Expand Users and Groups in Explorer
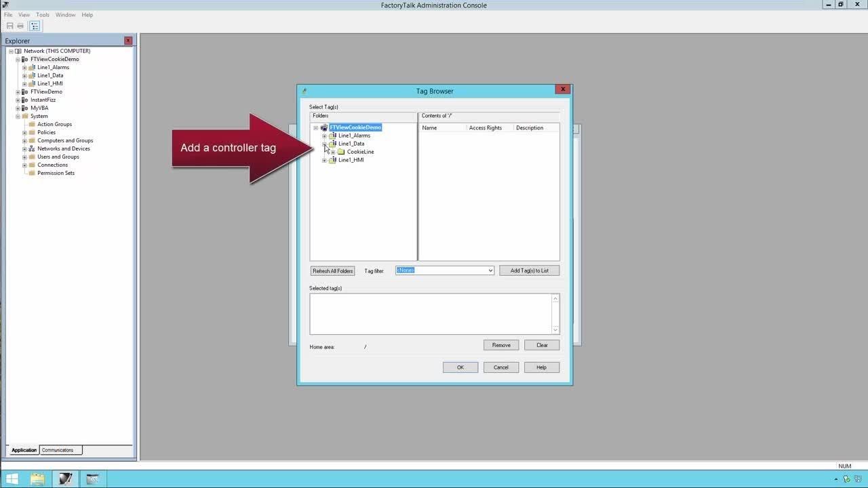 (x=24, y=157)
